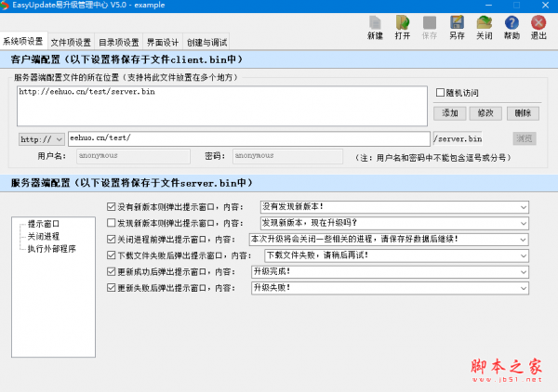The height and width of the screenshot is (392, 558).
Task: Open the 升级失败! message dropdown
Action: point(523,288)
